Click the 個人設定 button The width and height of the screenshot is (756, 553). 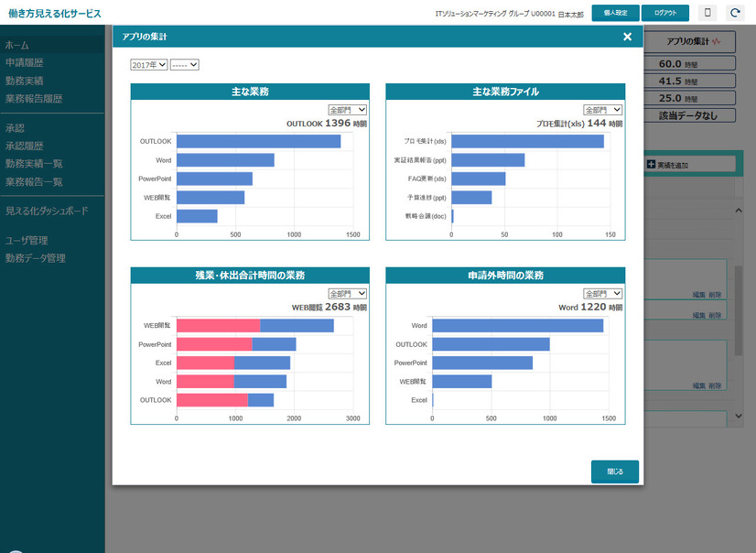616,13
